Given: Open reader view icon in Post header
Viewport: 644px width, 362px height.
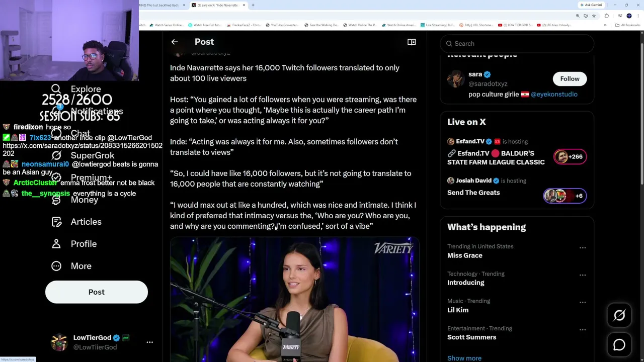Looking at the screenshot, I should (x=412, y=42).
